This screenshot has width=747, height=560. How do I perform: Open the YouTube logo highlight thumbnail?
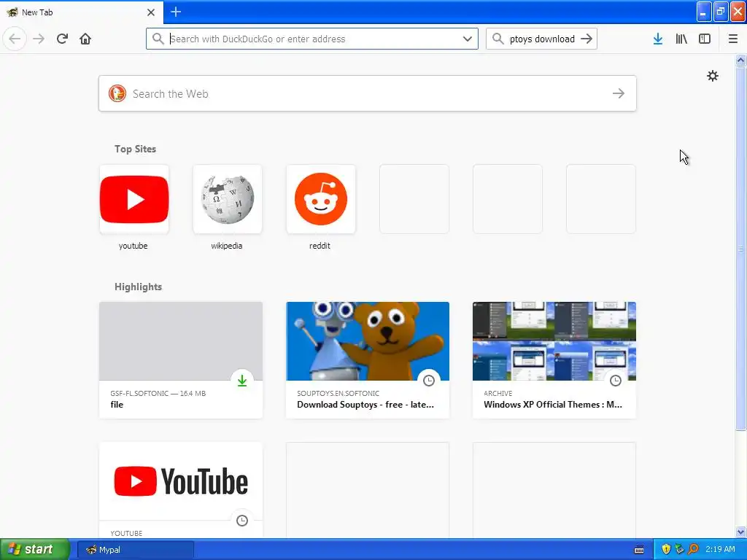point(181,481)
